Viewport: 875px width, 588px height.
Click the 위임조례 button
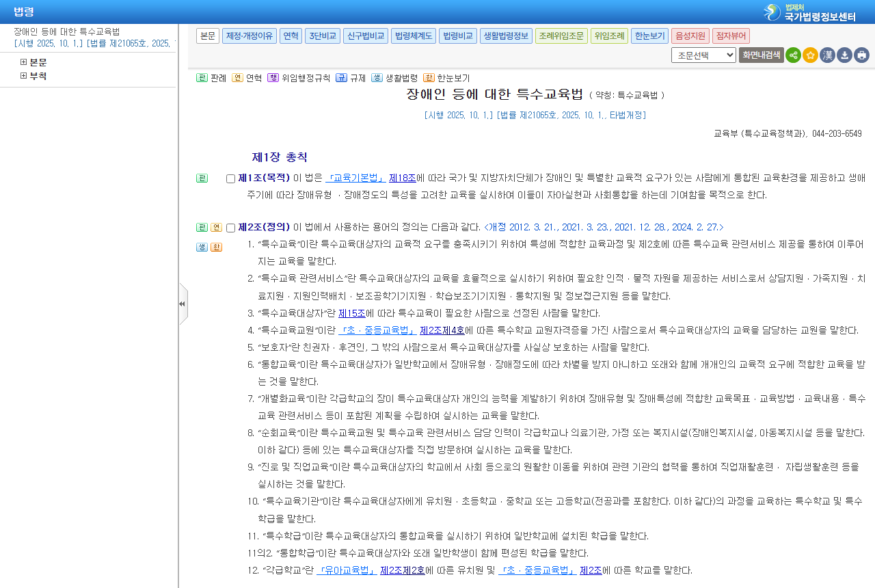click(609, 36)
